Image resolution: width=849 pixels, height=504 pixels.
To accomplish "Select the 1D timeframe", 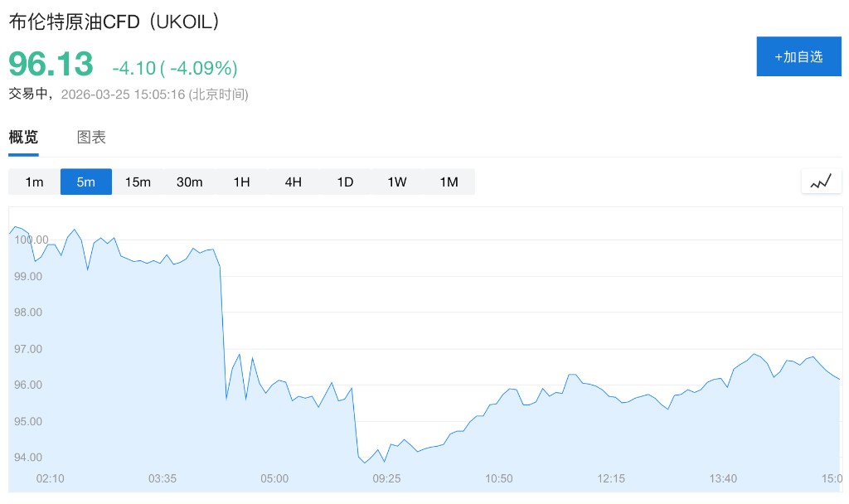I will click(345, 182).
